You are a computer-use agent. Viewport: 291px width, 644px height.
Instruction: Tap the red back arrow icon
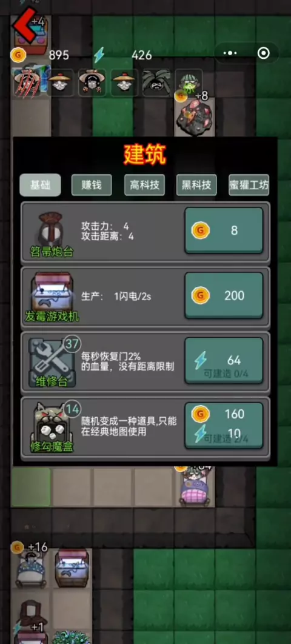[24, 25]
